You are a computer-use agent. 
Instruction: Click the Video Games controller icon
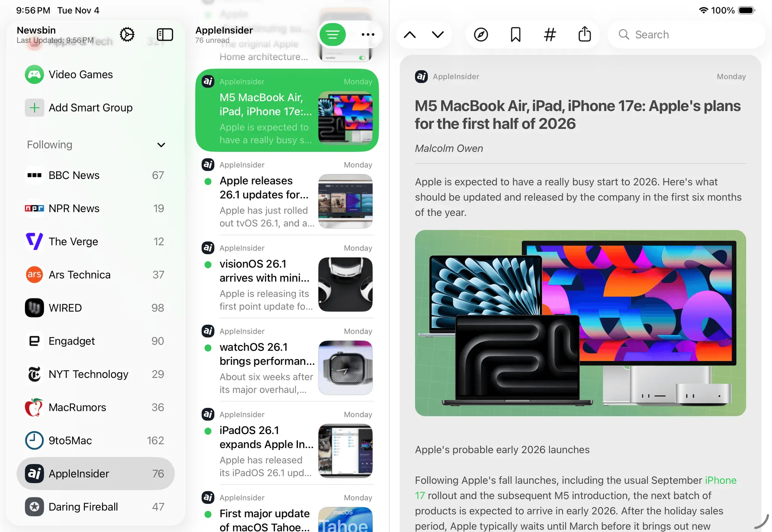click(34, 75)
